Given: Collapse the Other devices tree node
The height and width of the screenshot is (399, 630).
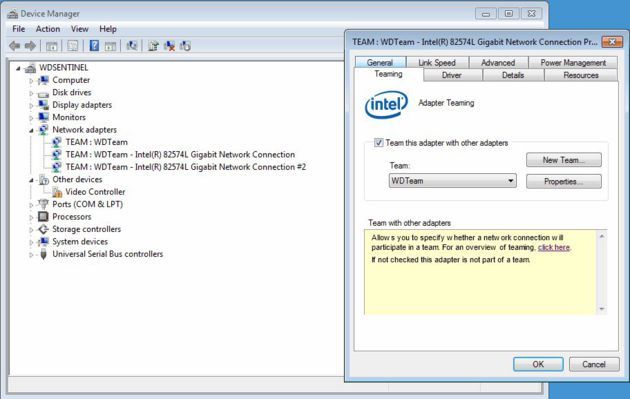Looking at the screenshot, I should coord(31,180).
